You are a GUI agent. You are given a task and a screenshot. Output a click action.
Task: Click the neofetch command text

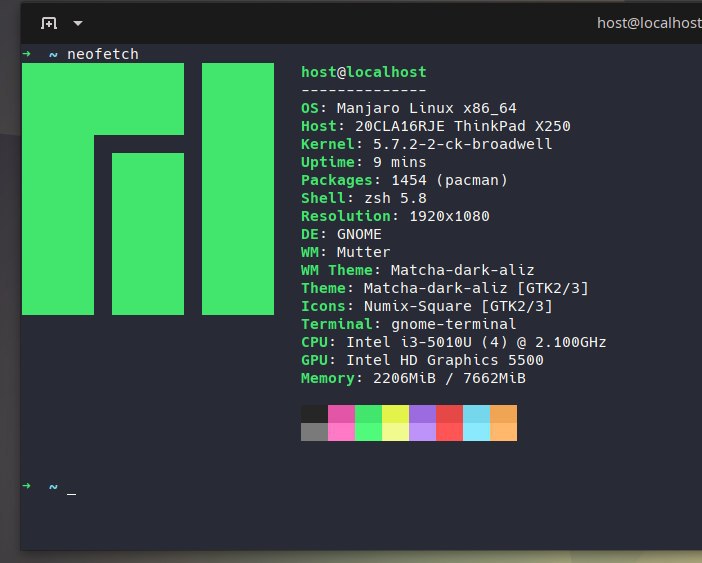pos(103,54)
